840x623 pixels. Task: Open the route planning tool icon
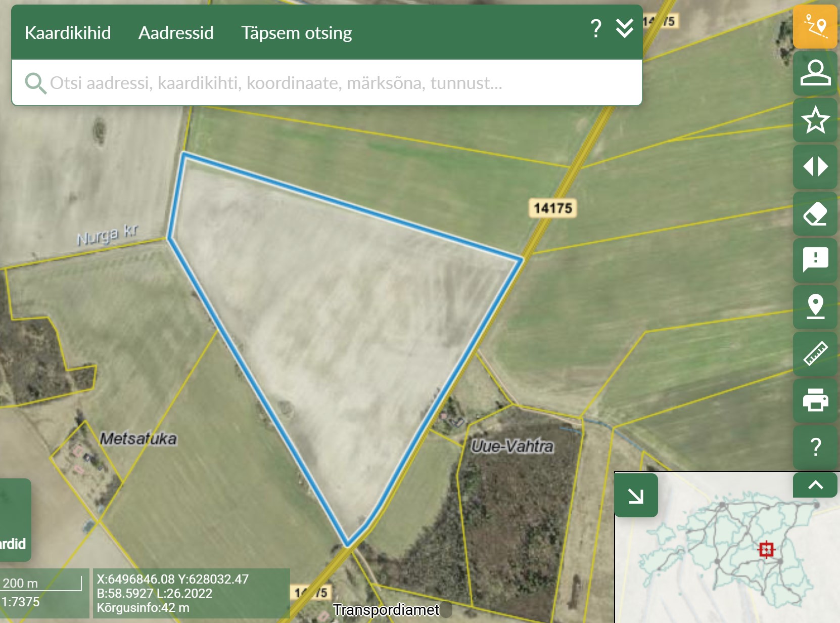815,26
